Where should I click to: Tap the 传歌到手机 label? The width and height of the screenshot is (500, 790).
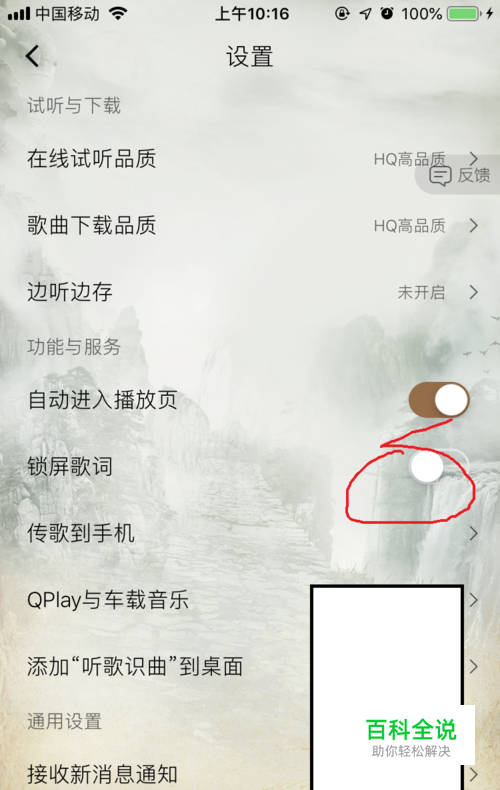point(81,533)
